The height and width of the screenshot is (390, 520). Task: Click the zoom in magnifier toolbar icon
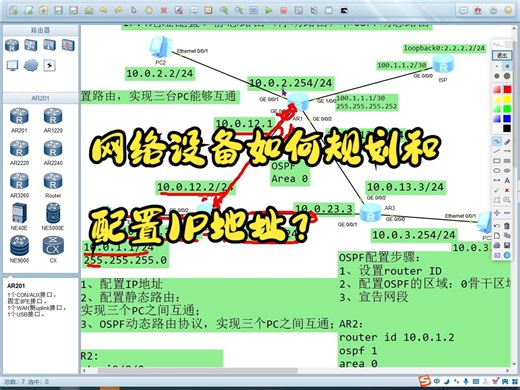224,11
